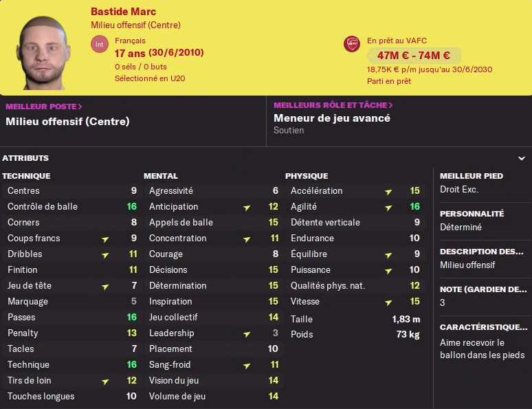Image resolution: width=532 pixels, height=409 pixels.
Task: Click the 47M € - 74M € value badge
Action: tap(414, 55)
